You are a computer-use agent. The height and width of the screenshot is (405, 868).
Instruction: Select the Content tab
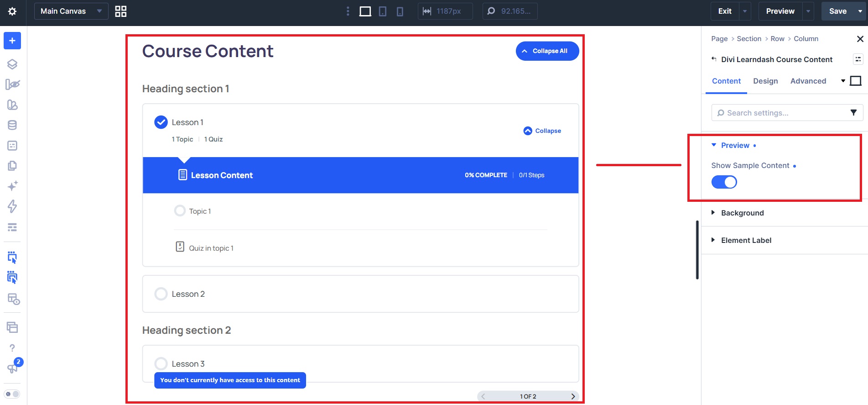point(726,81)
